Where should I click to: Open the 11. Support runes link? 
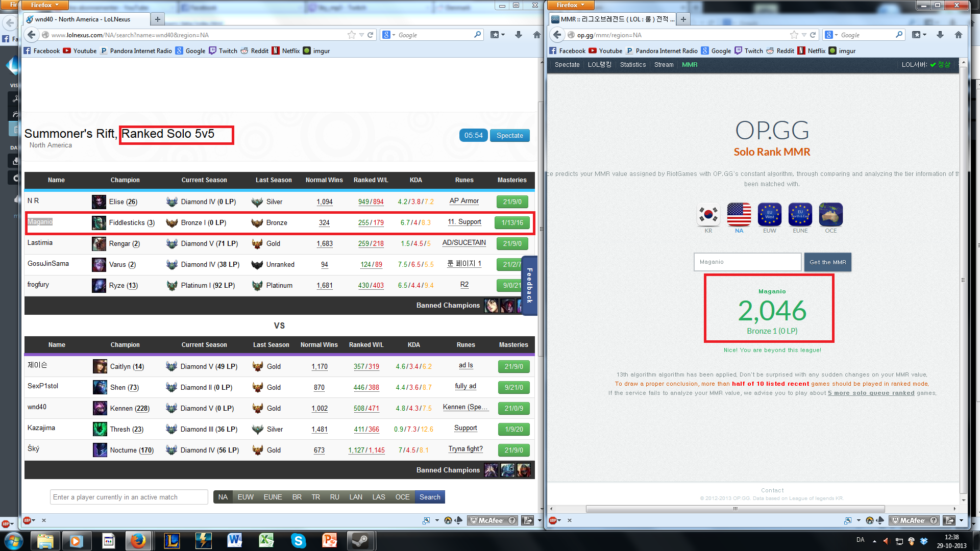point(464,222)
